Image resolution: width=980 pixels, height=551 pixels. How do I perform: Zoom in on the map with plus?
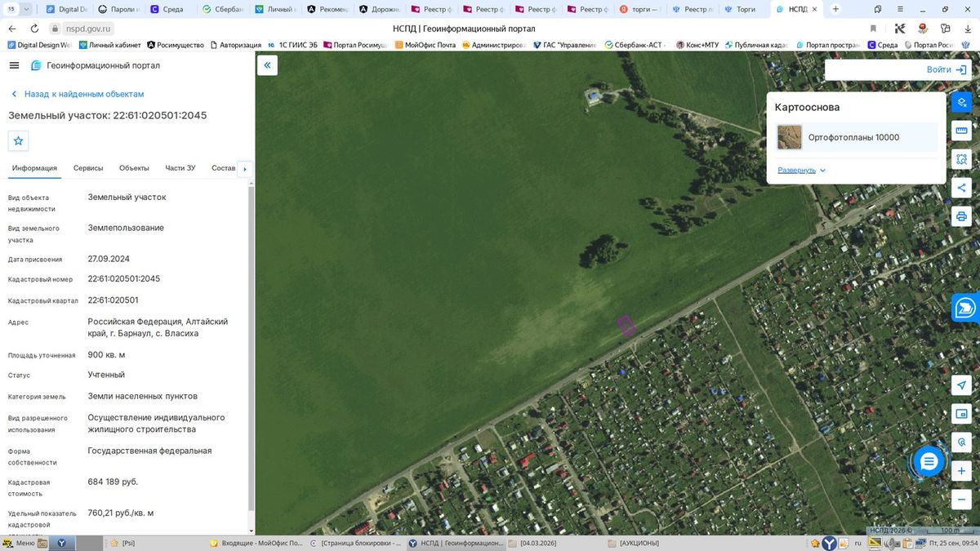pos(961,471)
